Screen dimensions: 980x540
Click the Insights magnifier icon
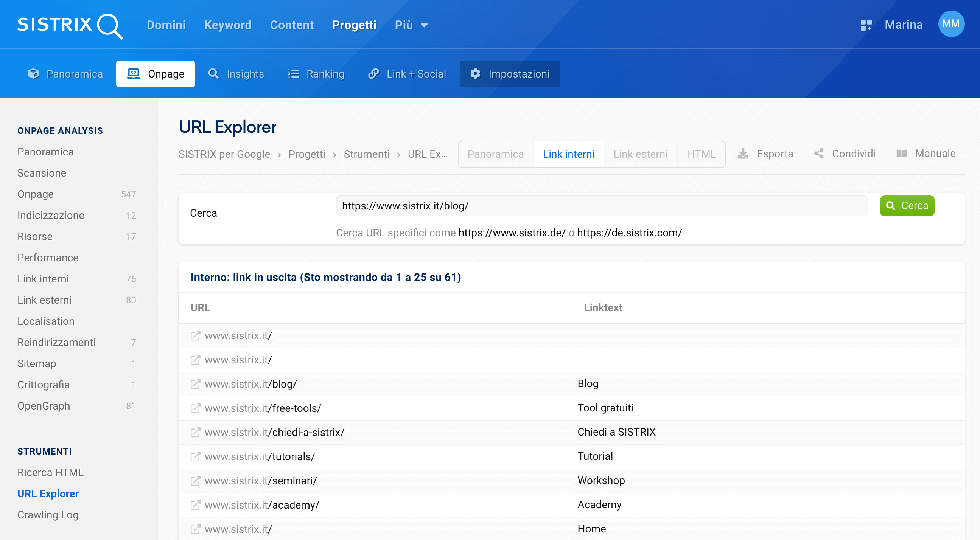point(213,74)
